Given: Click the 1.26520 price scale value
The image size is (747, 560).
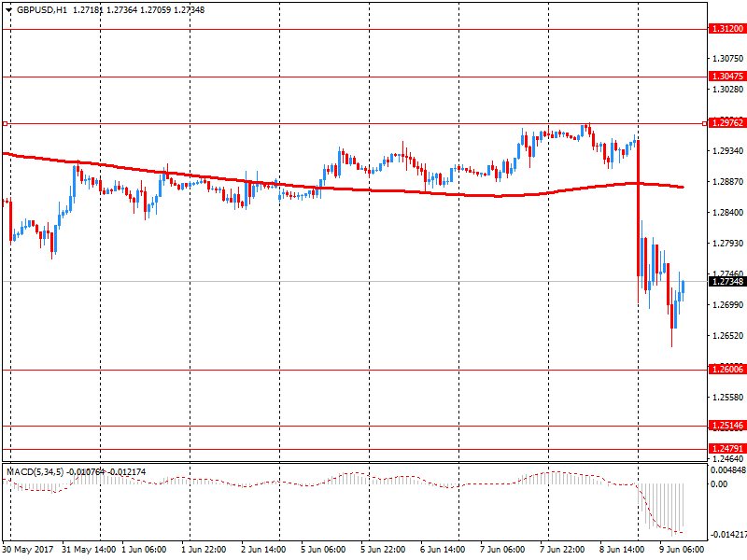Looking at the screenshot, I should 728,336.
